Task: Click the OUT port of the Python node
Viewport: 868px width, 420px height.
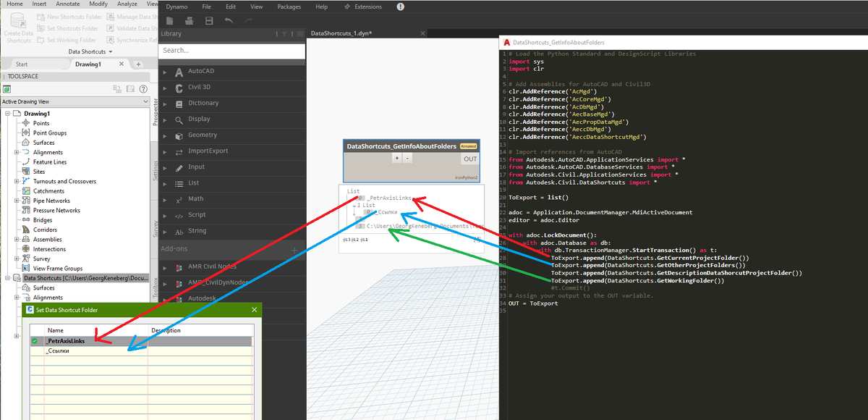Action: coord(470,159)
